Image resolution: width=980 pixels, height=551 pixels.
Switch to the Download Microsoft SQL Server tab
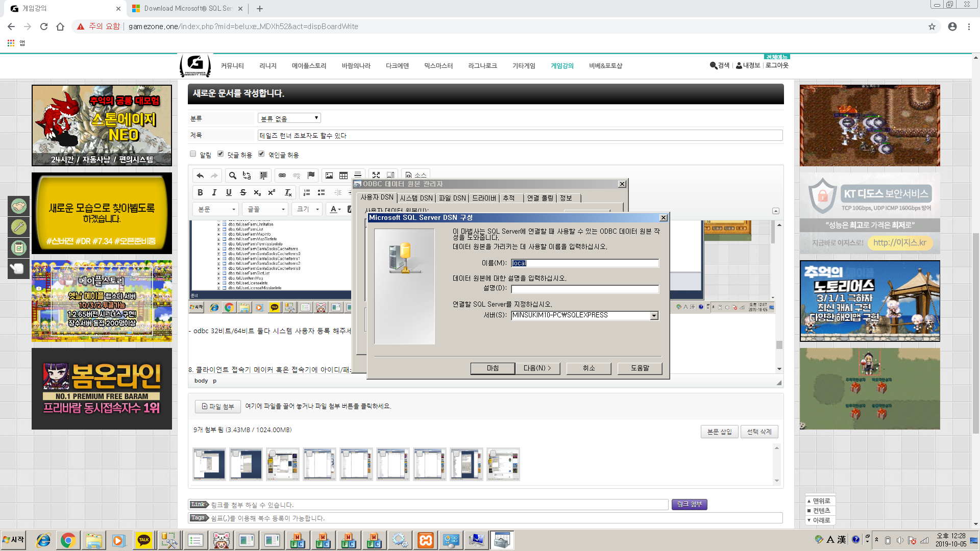187,9
